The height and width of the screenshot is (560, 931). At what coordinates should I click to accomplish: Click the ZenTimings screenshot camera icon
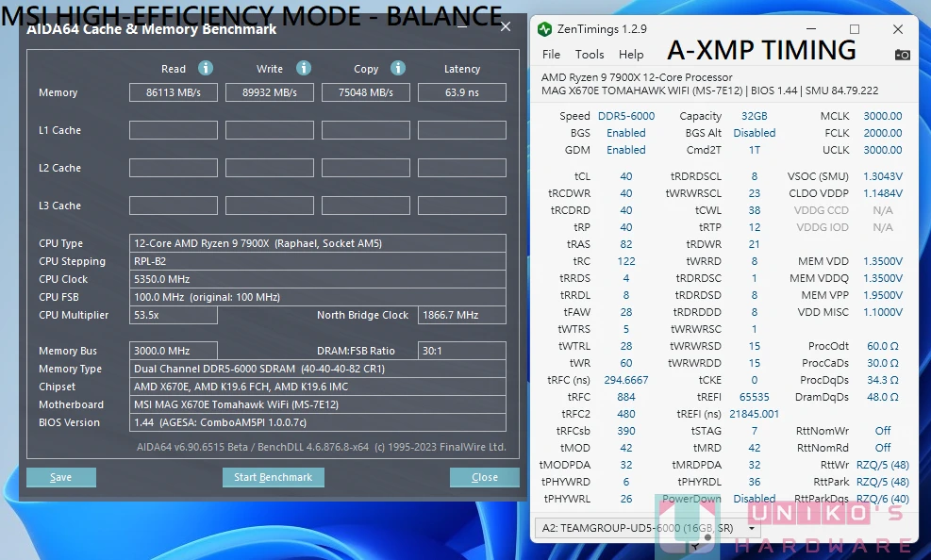click(x=902, y=55)
